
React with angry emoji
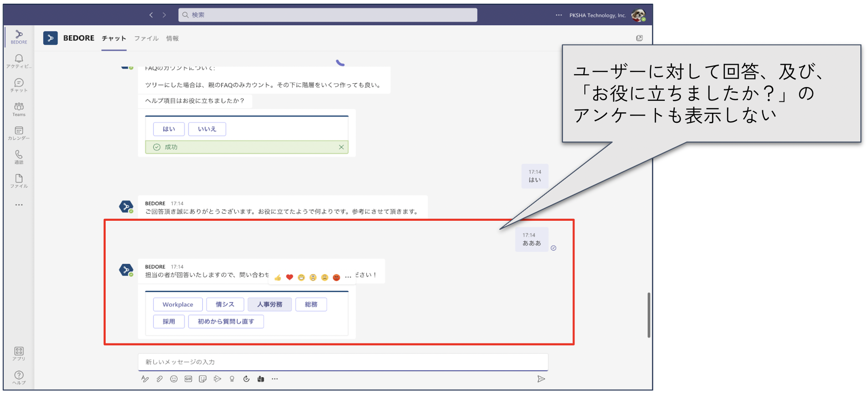pos(336,277)
